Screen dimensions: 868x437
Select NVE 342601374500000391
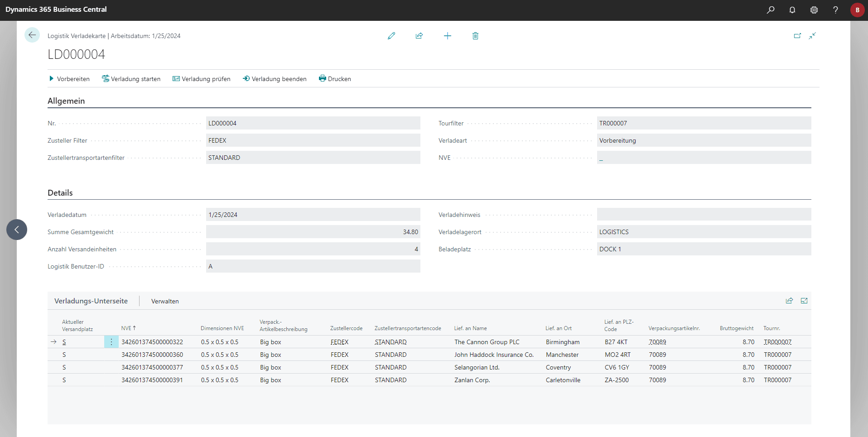point(152,380)
